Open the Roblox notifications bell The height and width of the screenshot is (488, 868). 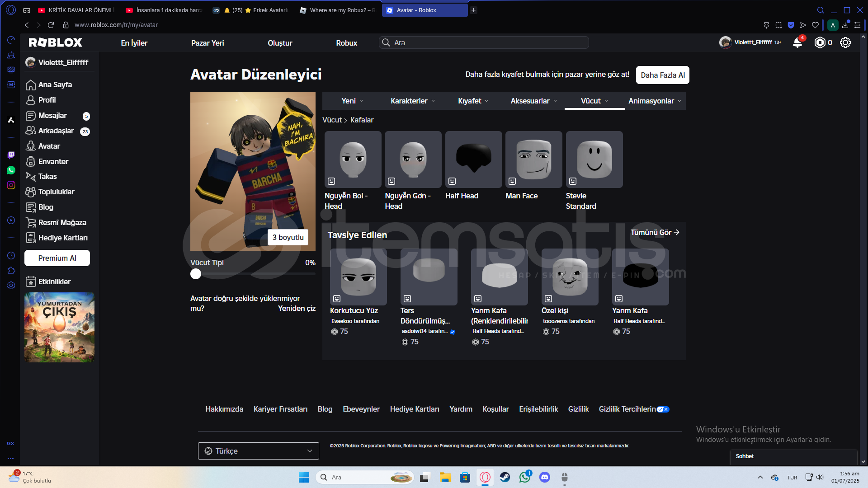tap(797, 42)
